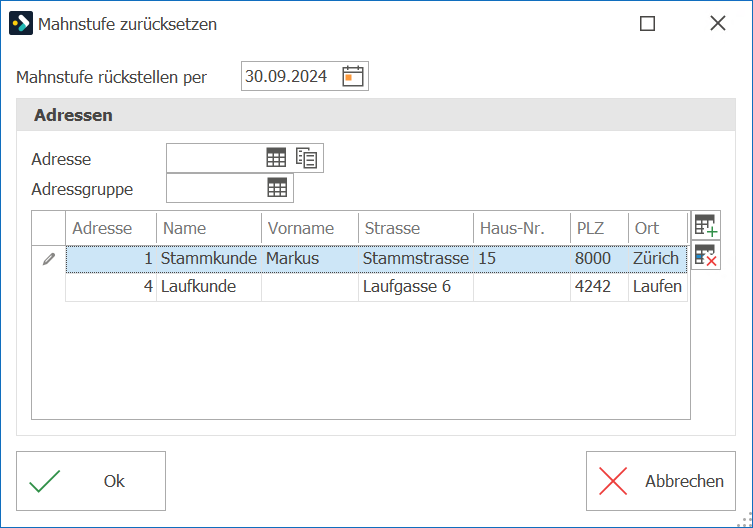Image resolution: width=753 pixels, height=528 pixels.
Task: Delete the row with the red-x table icon
Action: pyautogui.click(x=705, y=255)
